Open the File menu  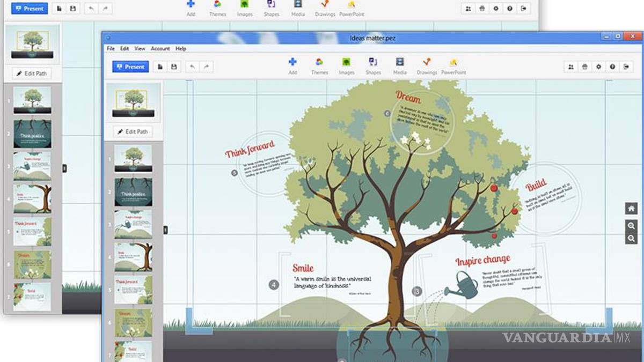click(111, 48)
